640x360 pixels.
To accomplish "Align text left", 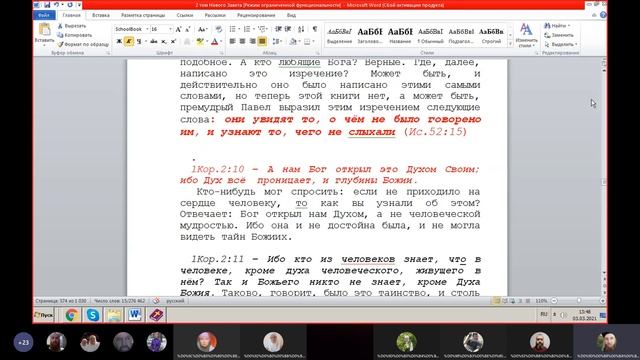I will (x=232, y=41).
